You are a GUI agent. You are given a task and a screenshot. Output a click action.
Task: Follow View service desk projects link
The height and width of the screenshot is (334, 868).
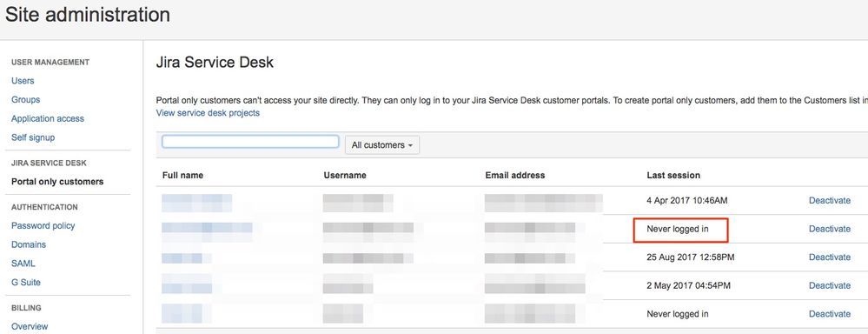208,113
